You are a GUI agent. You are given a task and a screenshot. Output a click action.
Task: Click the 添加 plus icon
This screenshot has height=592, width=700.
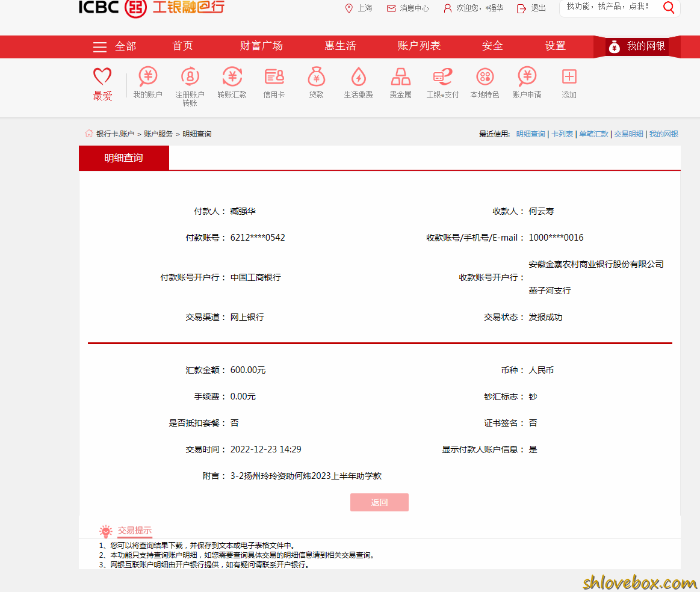(x=569, y=76)
